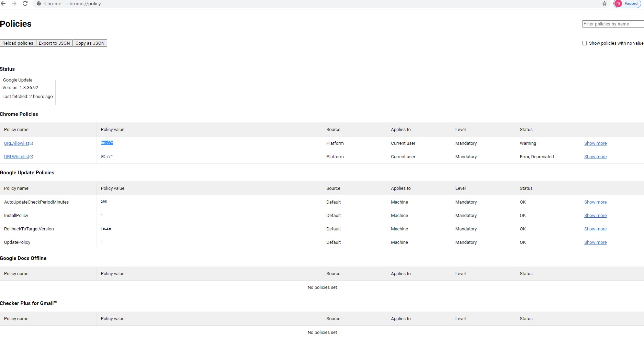Click the Policies page title
Image resolution: width=644 pixels, height=337 pixels.
click(x=16, y=24)
